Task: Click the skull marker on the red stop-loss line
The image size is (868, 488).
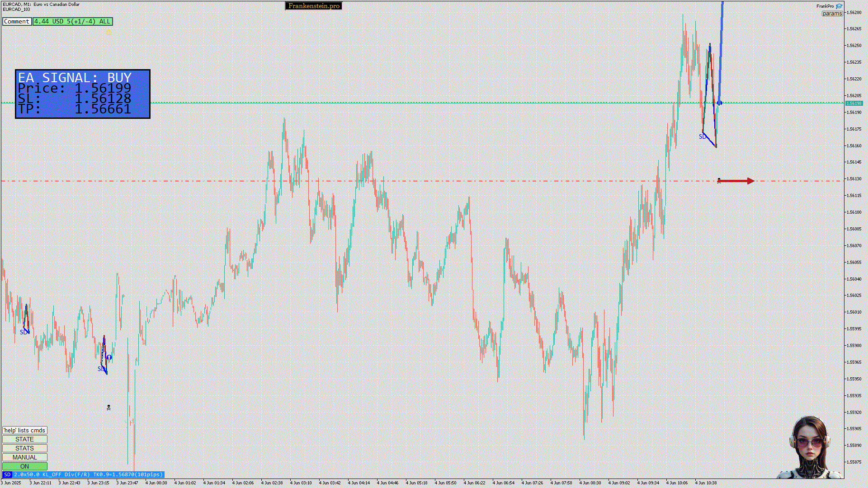Action: click(719, 180)
